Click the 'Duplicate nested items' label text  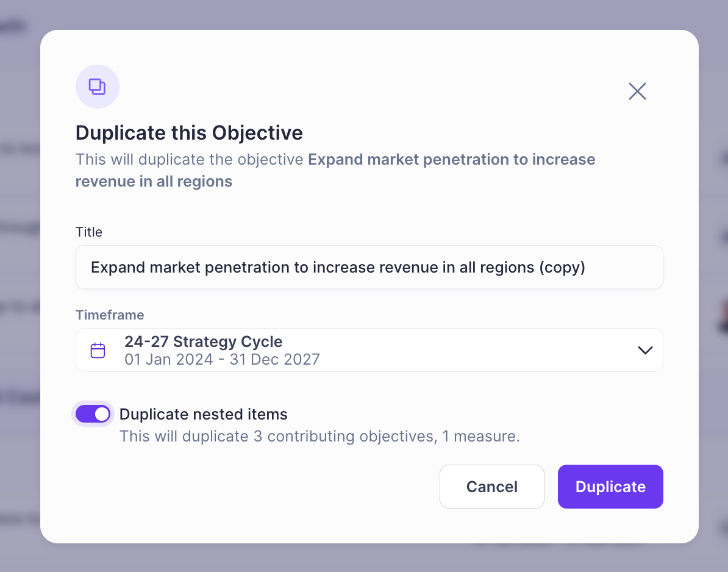pyautogui.click(x=204, y=414)
